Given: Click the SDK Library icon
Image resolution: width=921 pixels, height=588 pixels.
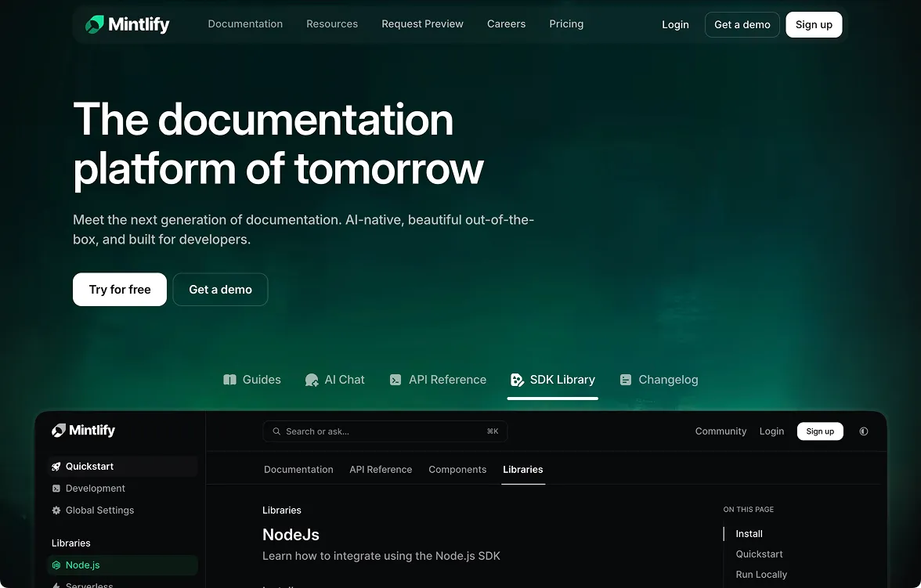Looking at the screenshot, I should pyautogui.click(x=517, y=379).
